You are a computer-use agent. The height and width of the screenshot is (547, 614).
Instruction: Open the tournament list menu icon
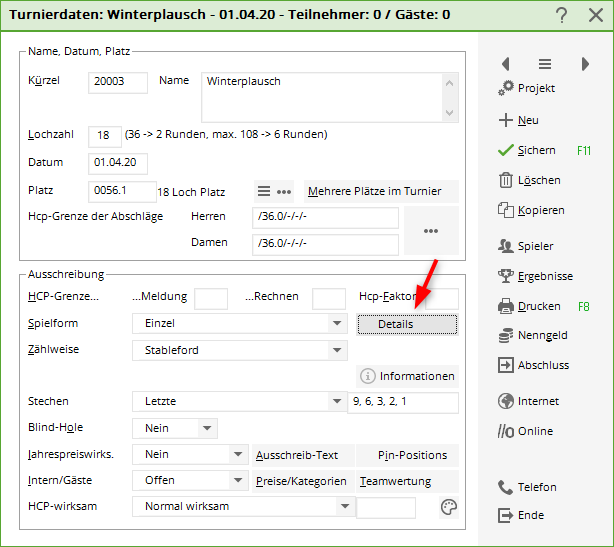(545, 63)
